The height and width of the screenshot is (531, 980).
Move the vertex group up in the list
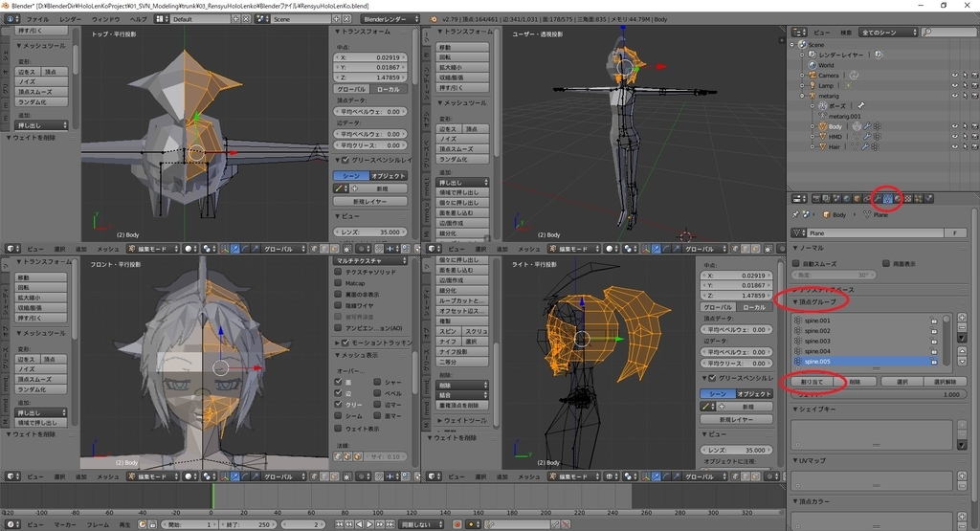point(963,351)
